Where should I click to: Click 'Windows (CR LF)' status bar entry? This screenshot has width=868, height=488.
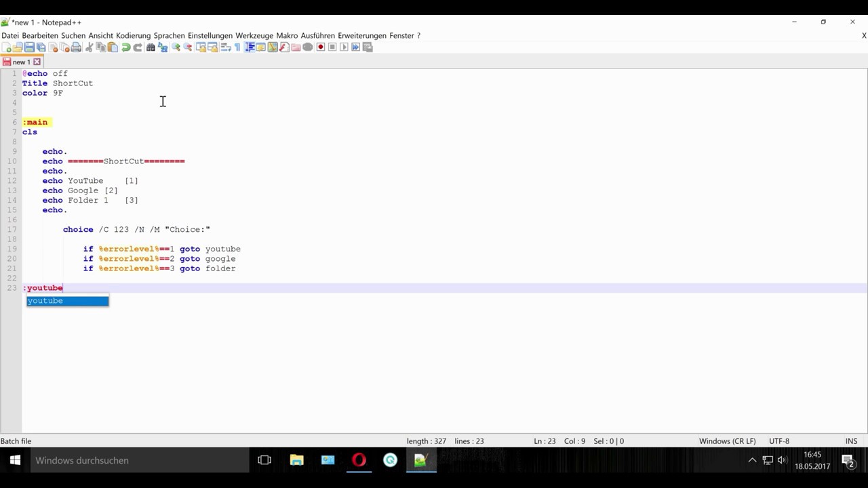[727, 441]
